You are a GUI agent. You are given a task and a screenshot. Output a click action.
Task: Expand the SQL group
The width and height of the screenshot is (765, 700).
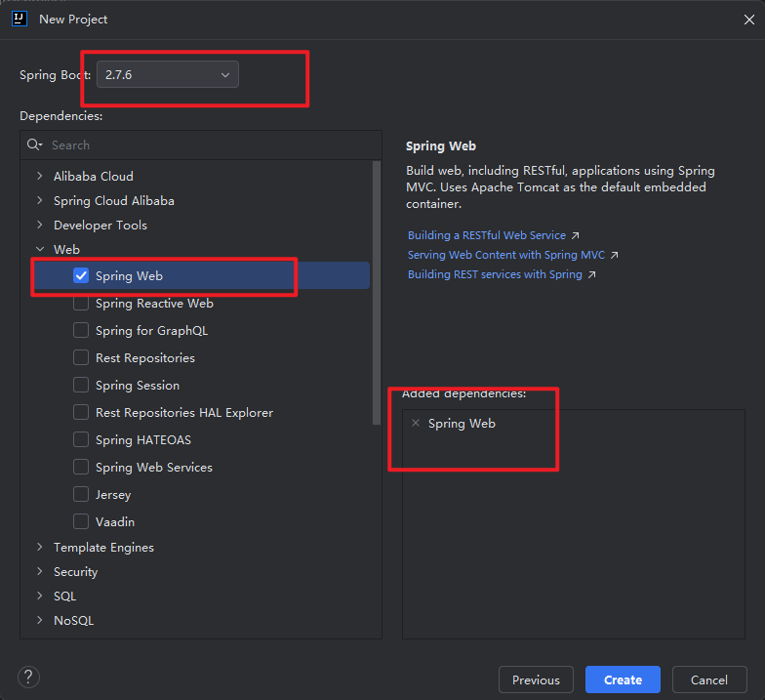[x=40, y=596]
